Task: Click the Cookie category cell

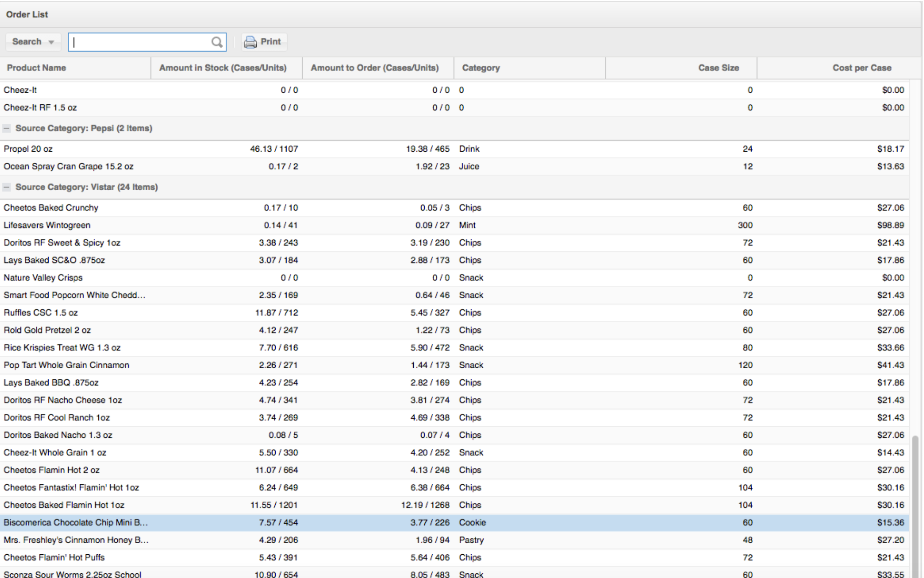Action: (472, 522)
